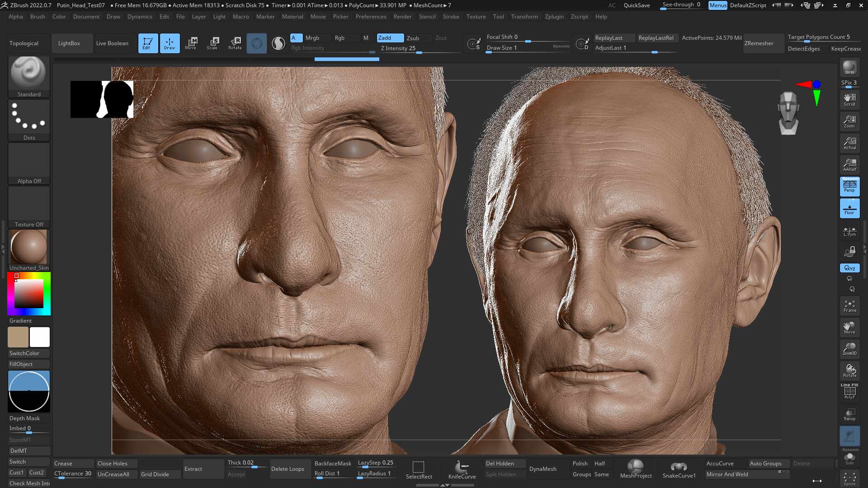Click the ZRemesher button

(759, 43)
